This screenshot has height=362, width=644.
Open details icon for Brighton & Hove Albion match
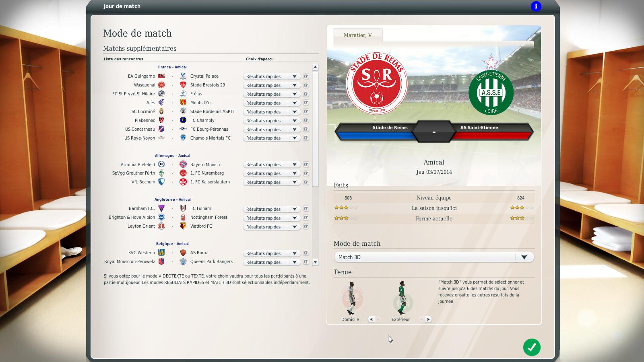pos(306,218)
